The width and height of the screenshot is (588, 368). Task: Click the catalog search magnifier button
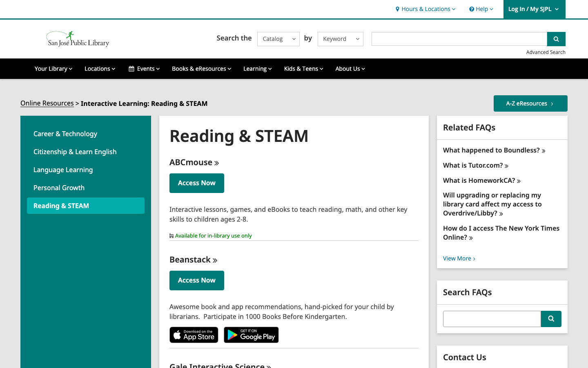point(556,39)
